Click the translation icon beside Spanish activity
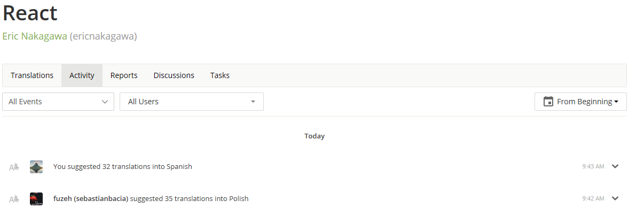The height and width of the screenshot is (216, 644). [x=14, y=167]
